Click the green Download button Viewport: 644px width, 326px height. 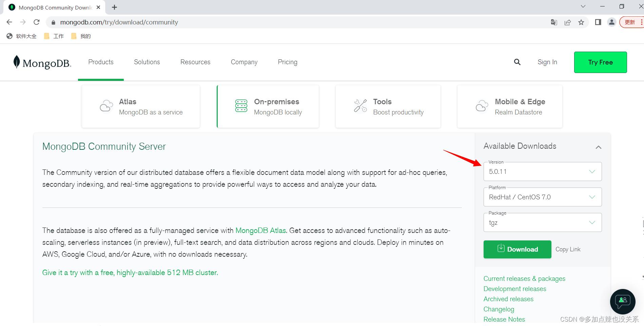pos(517,249)
